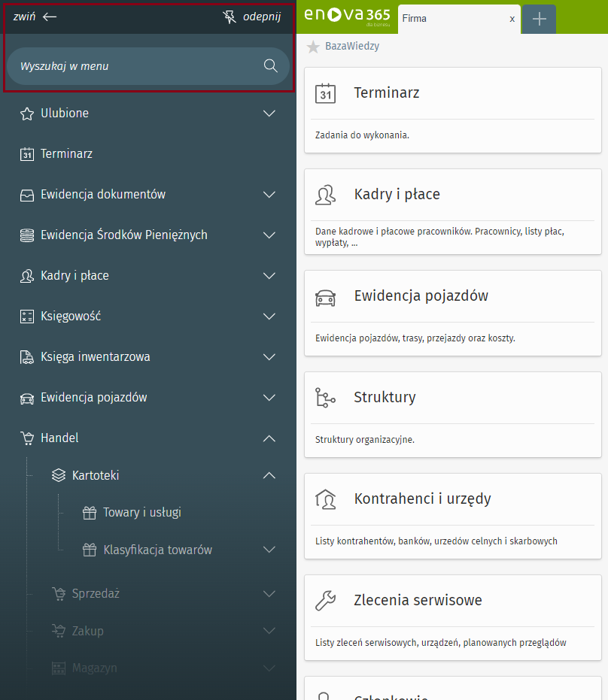Click the Kontrahenci i urzędy building icon
This screenshot has width=608, height=700.
pos(325,499)
